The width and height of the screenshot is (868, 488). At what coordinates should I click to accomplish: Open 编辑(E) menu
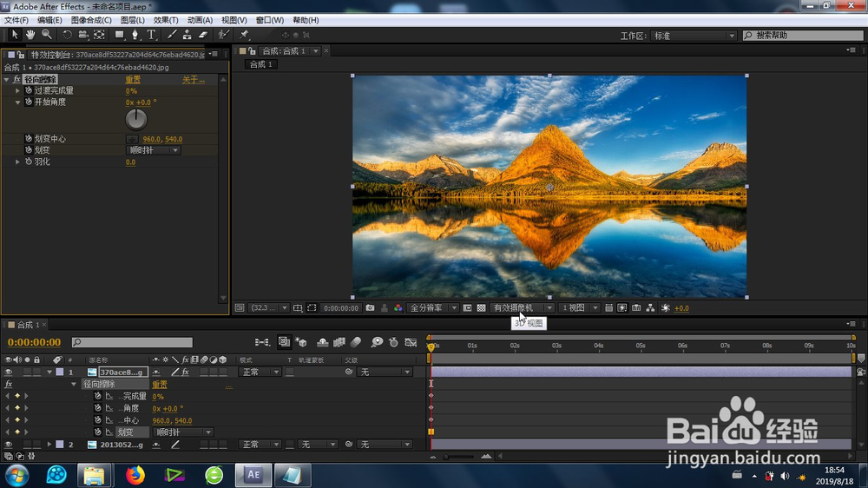[49, 20]
